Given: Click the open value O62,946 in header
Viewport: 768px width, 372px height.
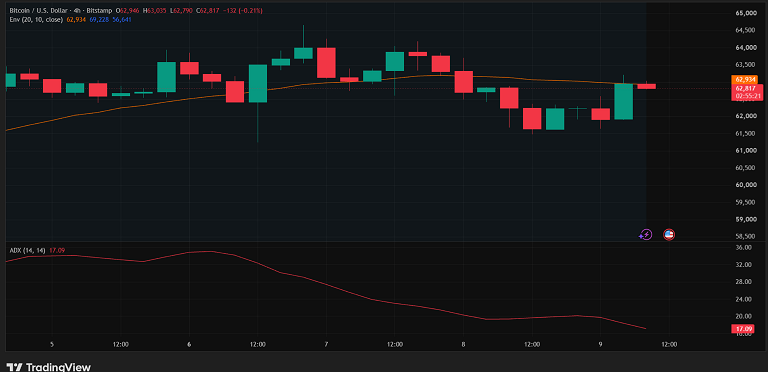Looking at the screenshot, I should point(127,10).
